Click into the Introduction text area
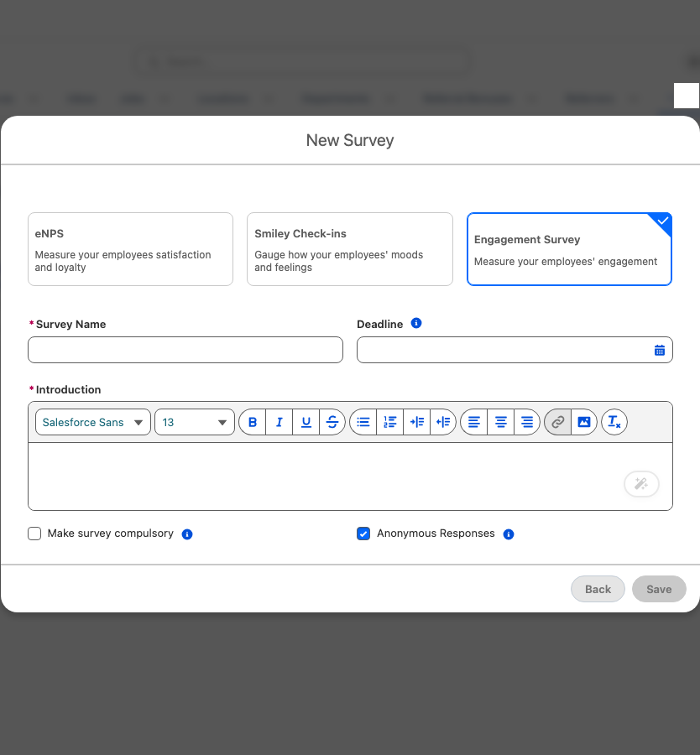Viewport: 700px width, 755px height. (350, 476)
